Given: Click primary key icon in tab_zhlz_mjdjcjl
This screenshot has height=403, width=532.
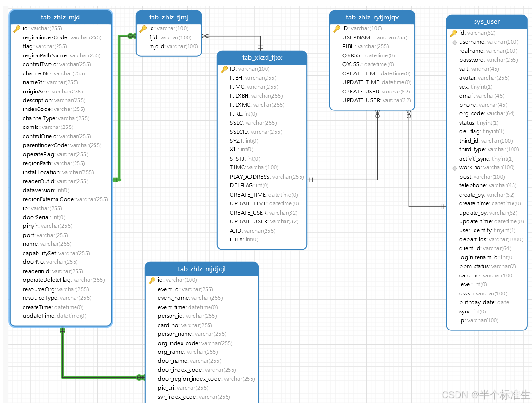Looking at the screenshot, I should click(152, 280).
